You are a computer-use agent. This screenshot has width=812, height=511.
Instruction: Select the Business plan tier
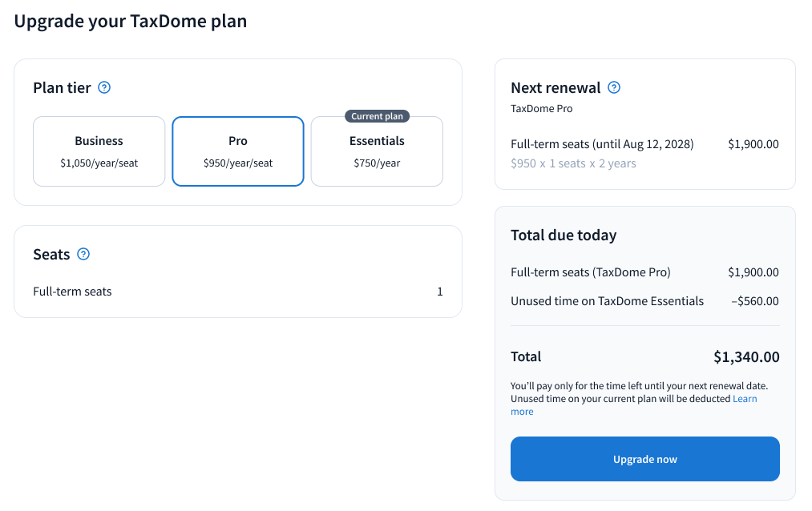99,151
